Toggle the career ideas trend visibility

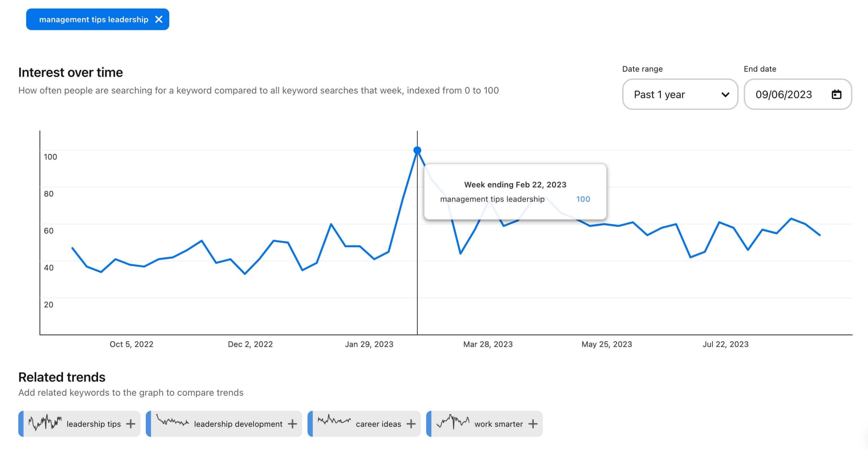(x=411, y=424)
